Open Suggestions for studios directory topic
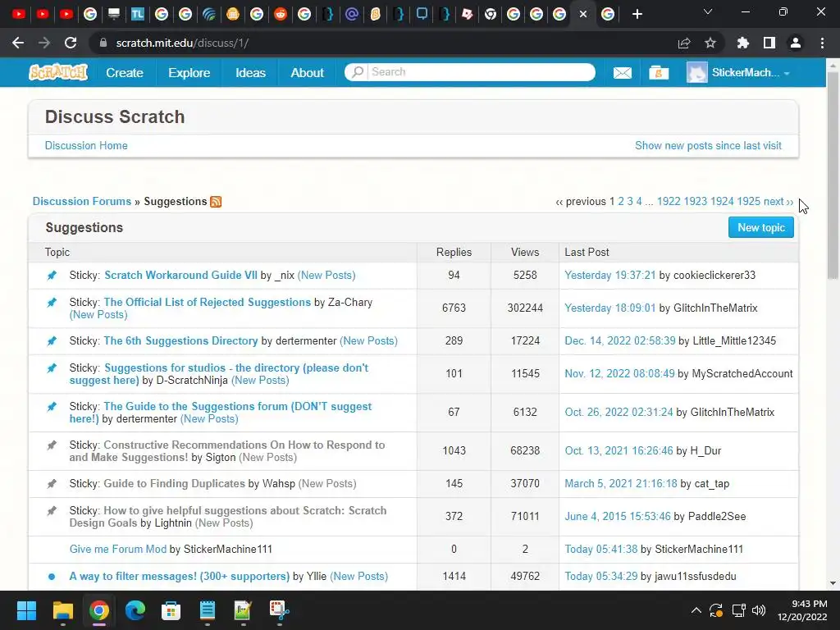The width and height of the screenshot is (840, 630). pos(218,374)
